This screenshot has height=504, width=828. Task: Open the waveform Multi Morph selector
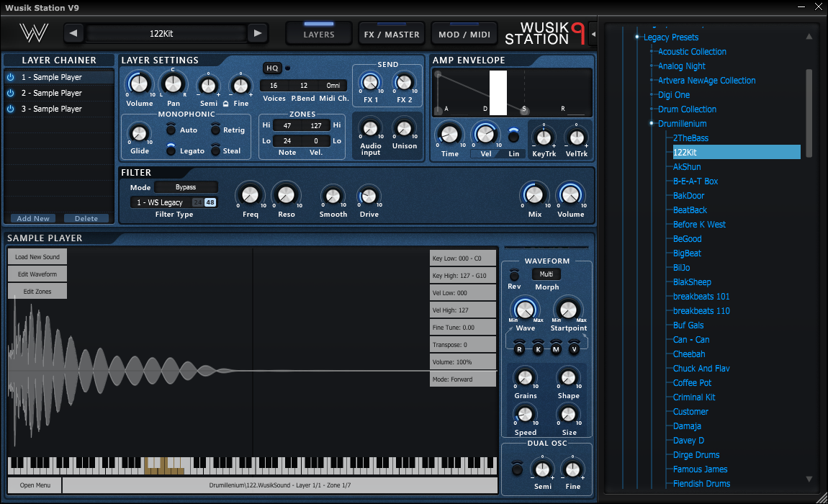[x=546, y=274]
